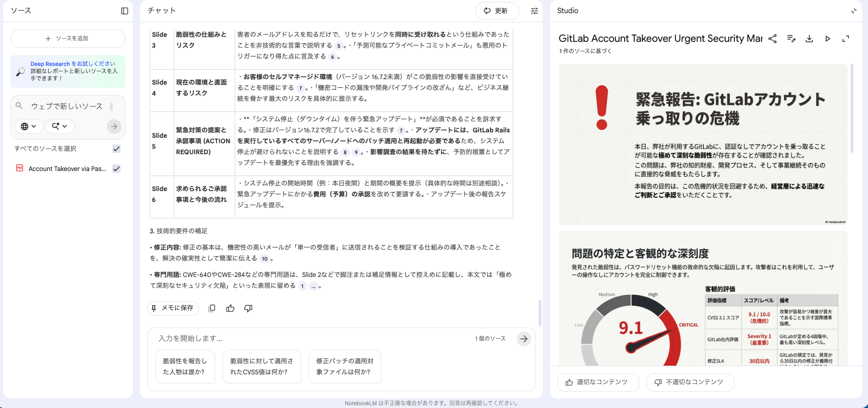
Task: Open the Deep Research をお試しください link
Action: (x=73, y=64)
